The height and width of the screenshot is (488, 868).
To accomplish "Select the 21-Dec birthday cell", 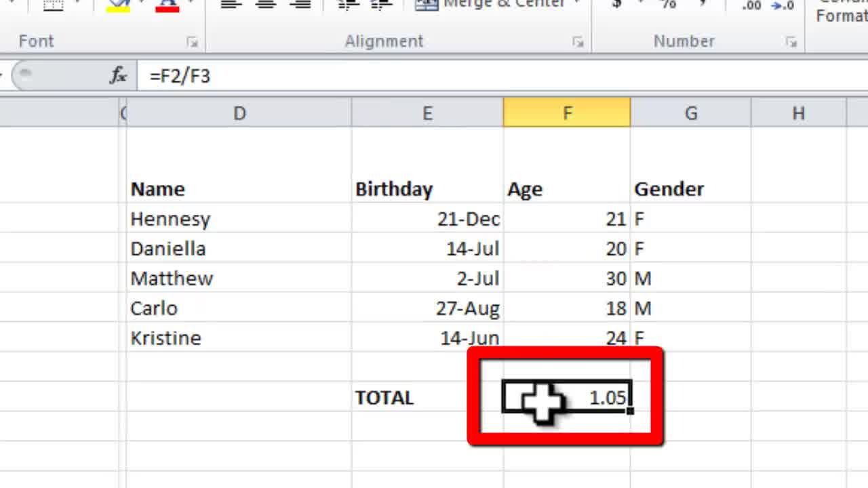I will pos(427,218).
